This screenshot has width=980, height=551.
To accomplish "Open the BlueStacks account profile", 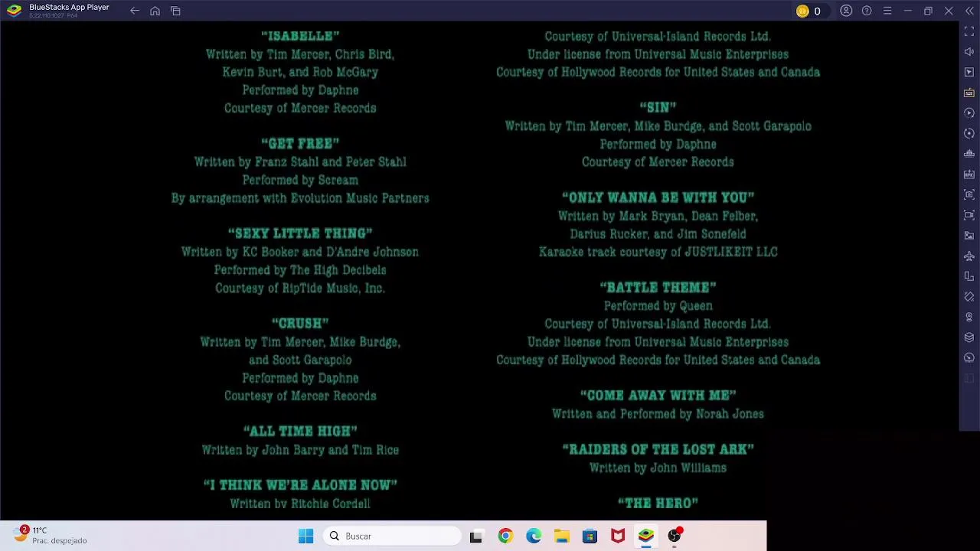I will click(x=846, y=11).
